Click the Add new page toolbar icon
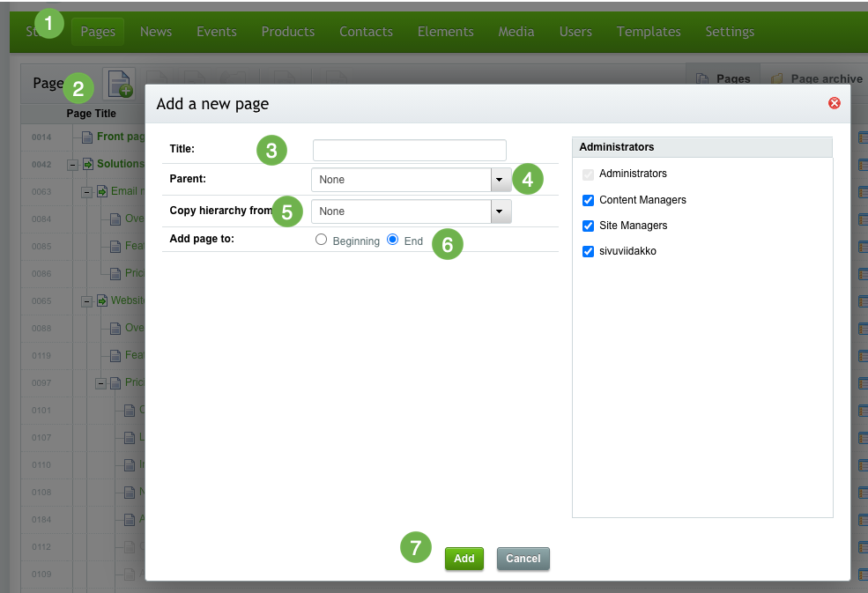The image size is (868, 593). click(119, 85)
